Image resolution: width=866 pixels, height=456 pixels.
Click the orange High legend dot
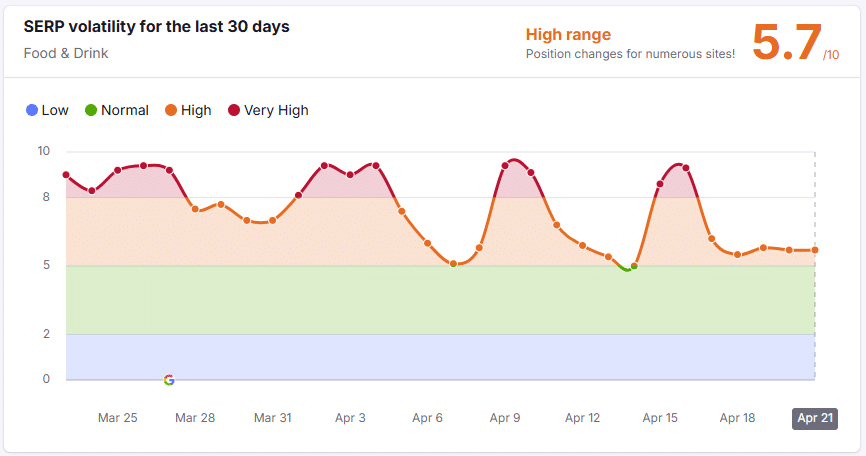[171, 111]
